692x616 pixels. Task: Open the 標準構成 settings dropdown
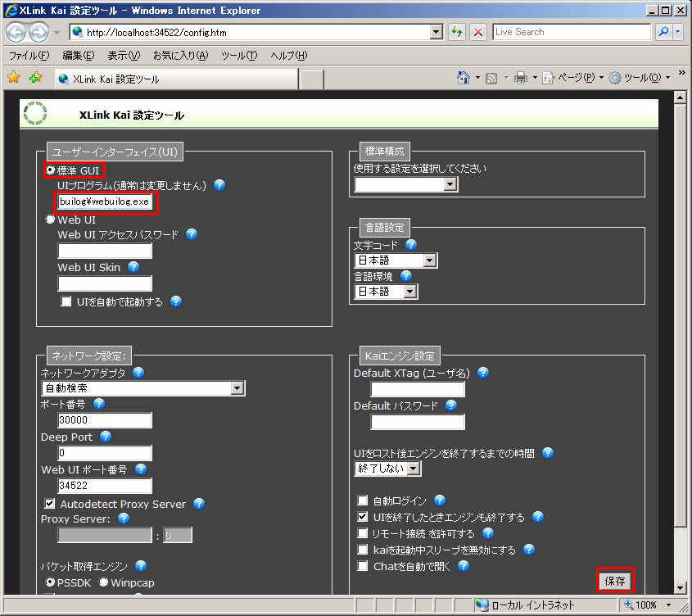(x=405, y=184)
